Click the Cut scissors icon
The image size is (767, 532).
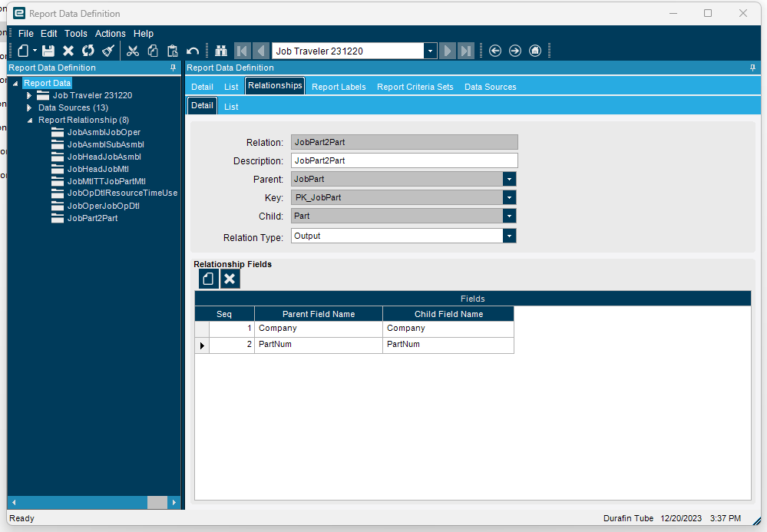point(133,51)
